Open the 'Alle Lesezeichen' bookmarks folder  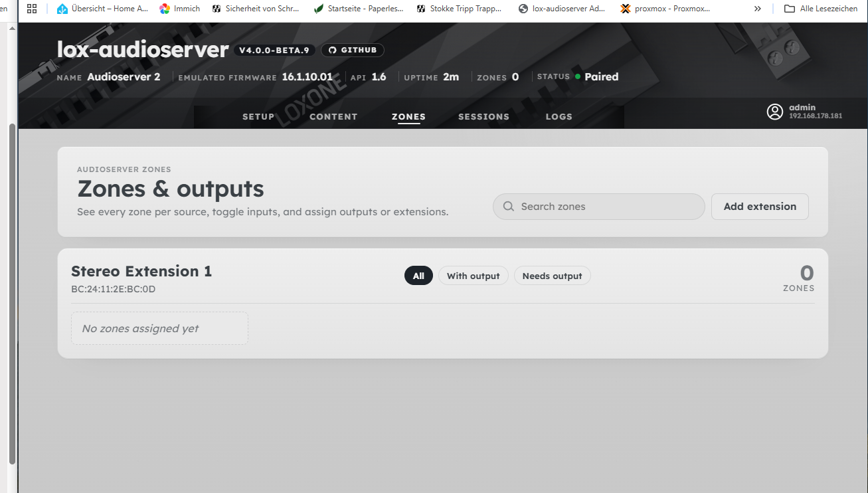[822, 9]
